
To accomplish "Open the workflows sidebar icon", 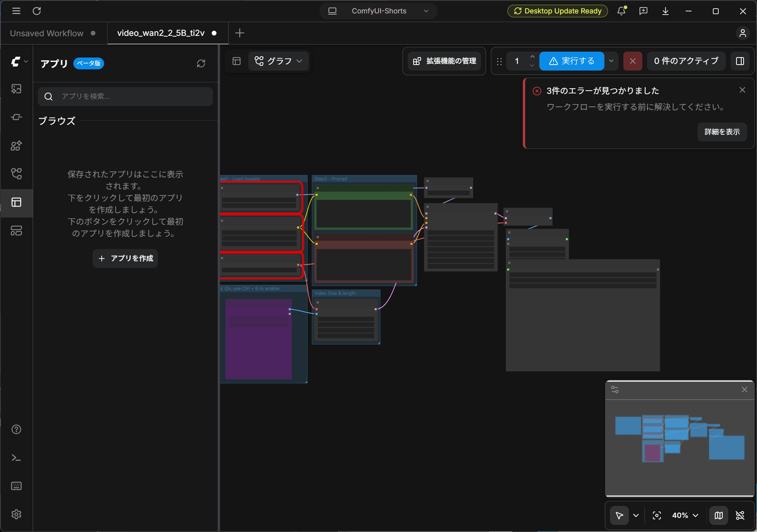I will coord(16,174).
